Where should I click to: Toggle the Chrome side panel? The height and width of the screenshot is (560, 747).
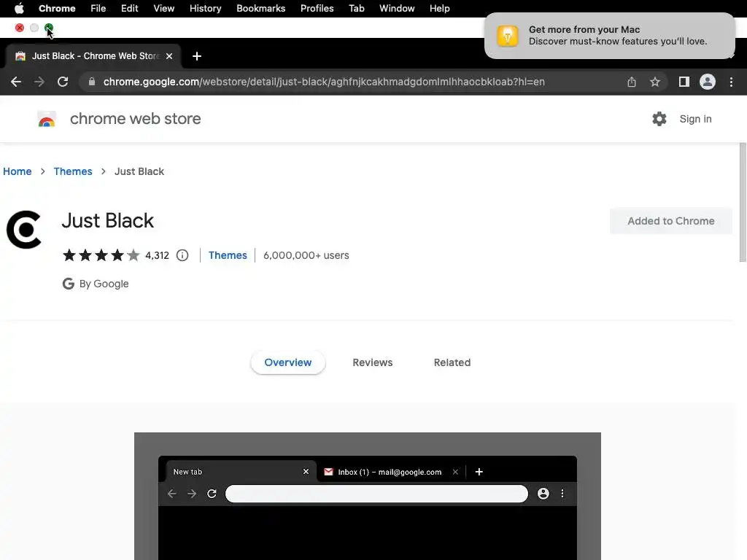(x=684, y=82)
